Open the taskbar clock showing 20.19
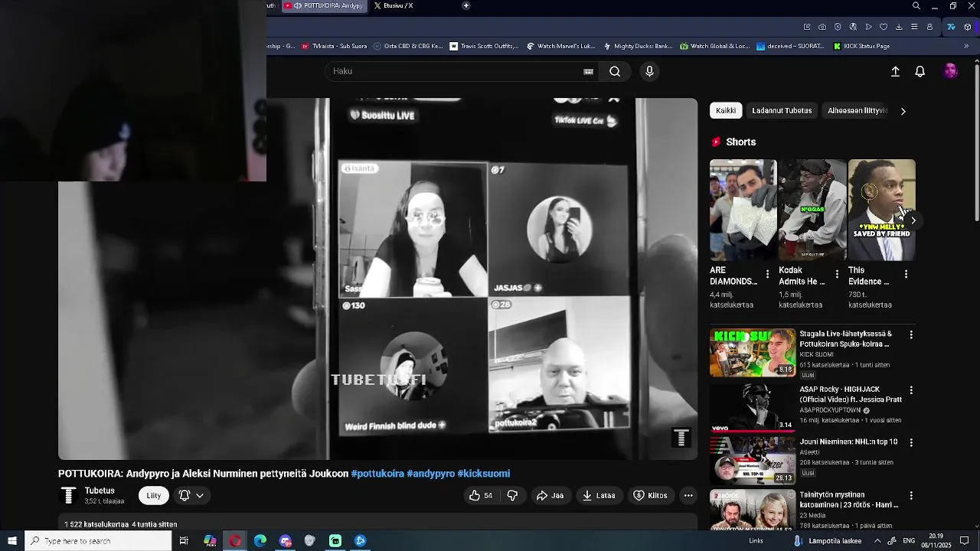 coord(936,540)
